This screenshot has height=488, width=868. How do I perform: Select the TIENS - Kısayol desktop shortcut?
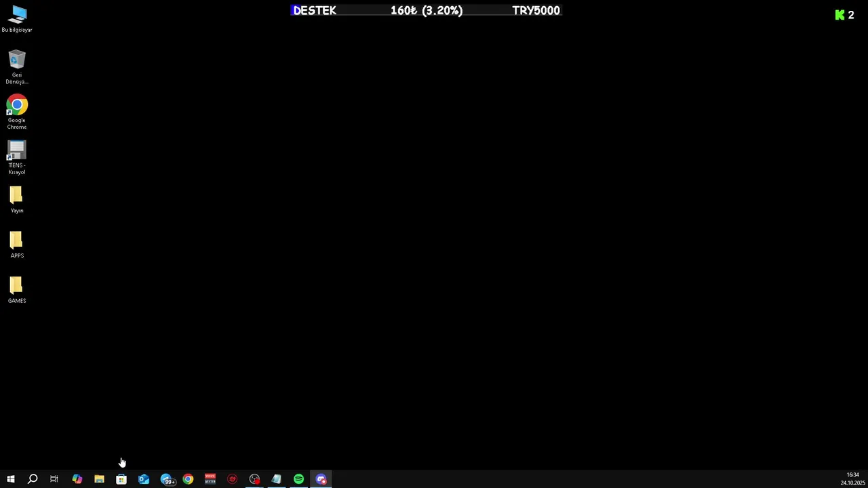pyautogui.click(x=17, y=157)
